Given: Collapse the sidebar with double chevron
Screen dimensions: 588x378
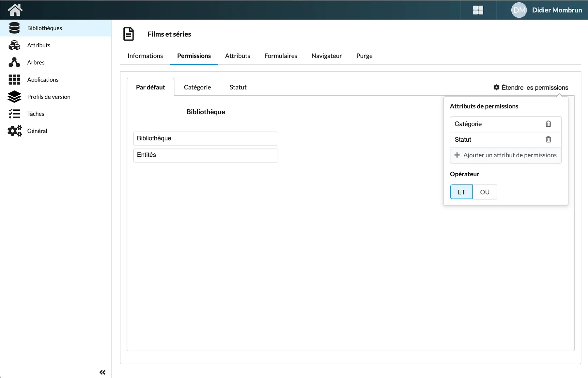Looking at the screenshot, I should click(102, 372).
